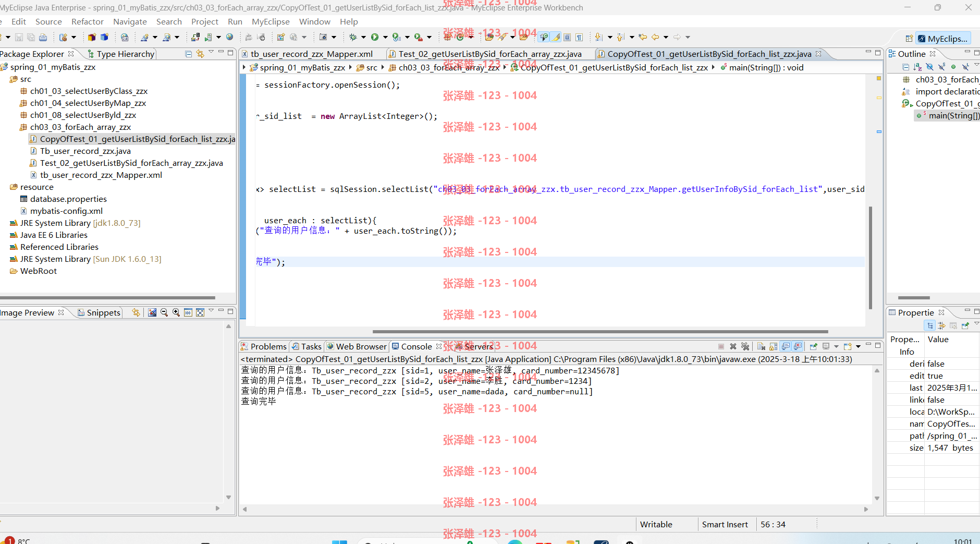The image size is (980, 544).
Task: Click the green Run button icon
Action: (x=374, y=37)
